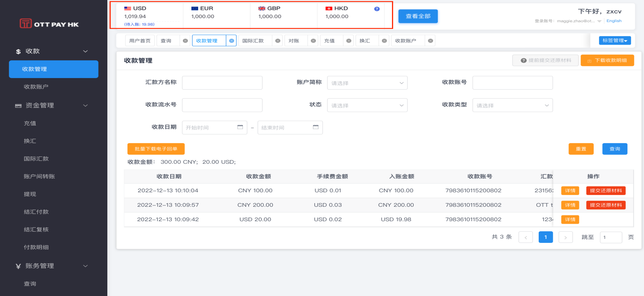
Task: Click into the 收款流水号 input field
Action: point(222,105)
